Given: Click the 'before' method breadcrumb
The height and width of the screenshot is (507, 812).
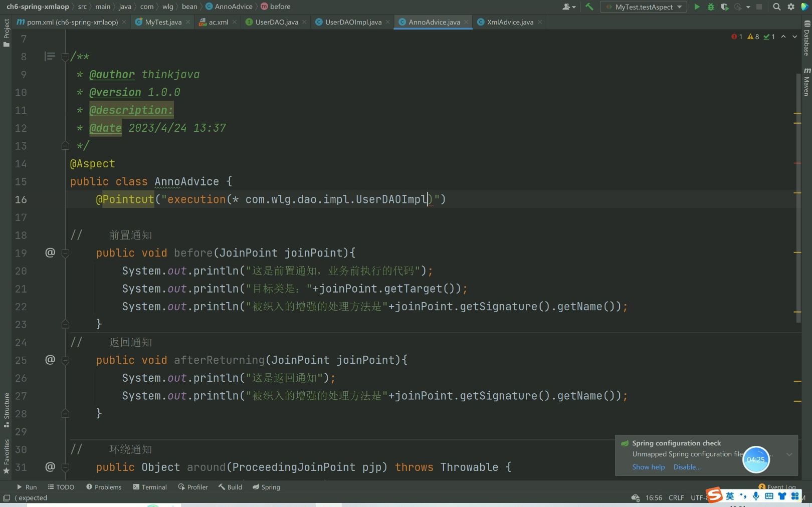Looking at the screenshot, I should click(x=276, y=7).
